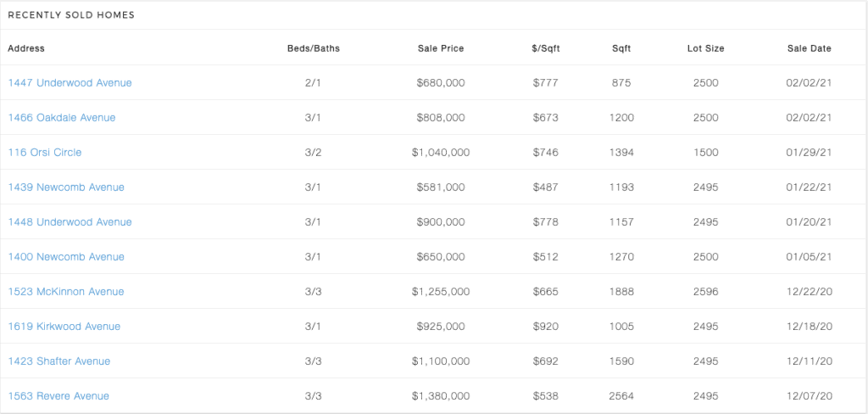Viewport: 868px width, 414px height.
Task: Open the 1466 Oakdale Avenue listing
Action: (61, 117)
